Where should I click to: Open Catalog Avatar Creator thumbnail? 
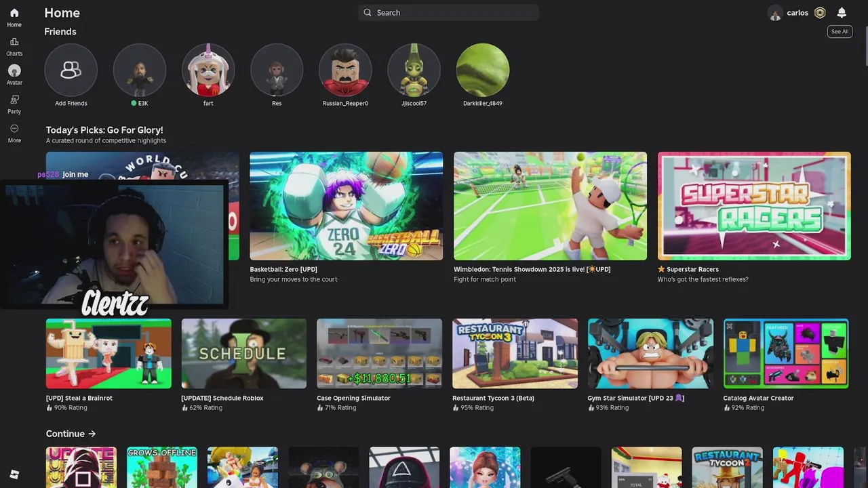[x=786, y=354]
